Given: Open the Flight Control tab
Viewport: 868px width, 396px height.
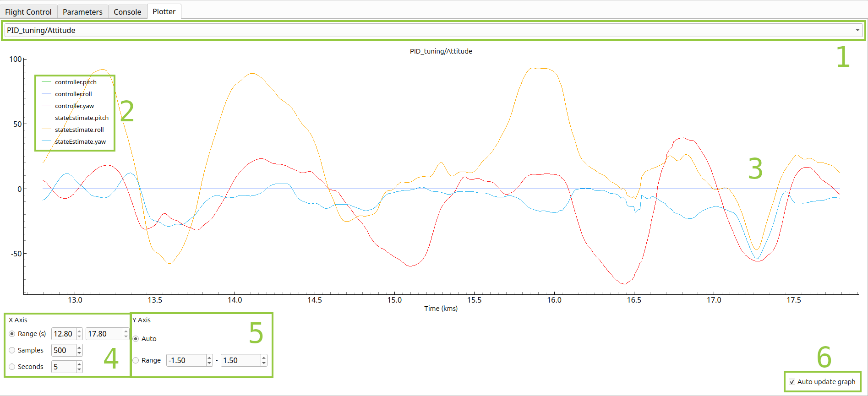Looking at the screenshot, I should [x=28, y=12].
